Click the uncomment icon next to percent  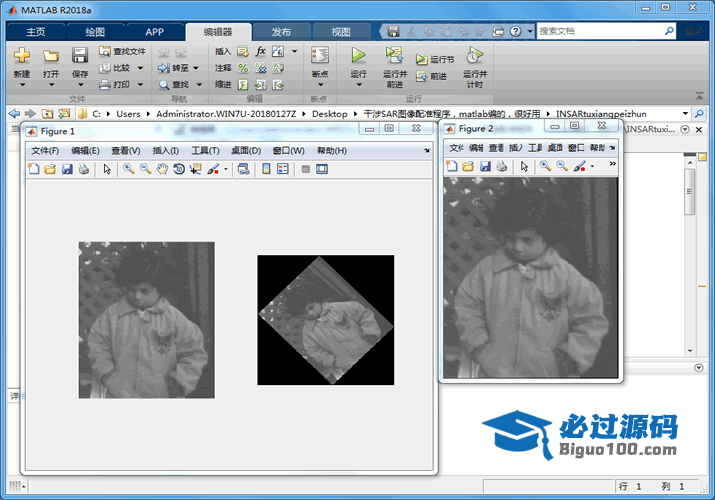(260, 68)
